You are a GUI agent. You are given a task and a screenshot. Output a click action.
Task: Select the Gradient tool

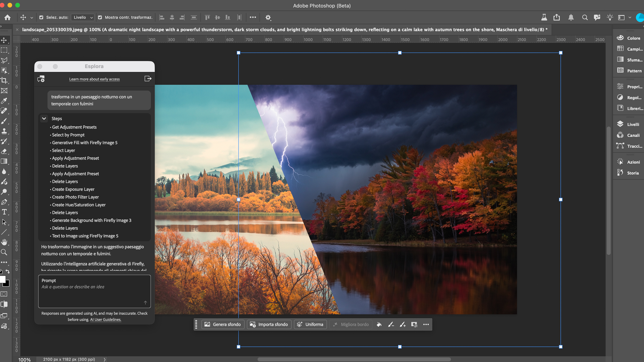click(4, 161)
